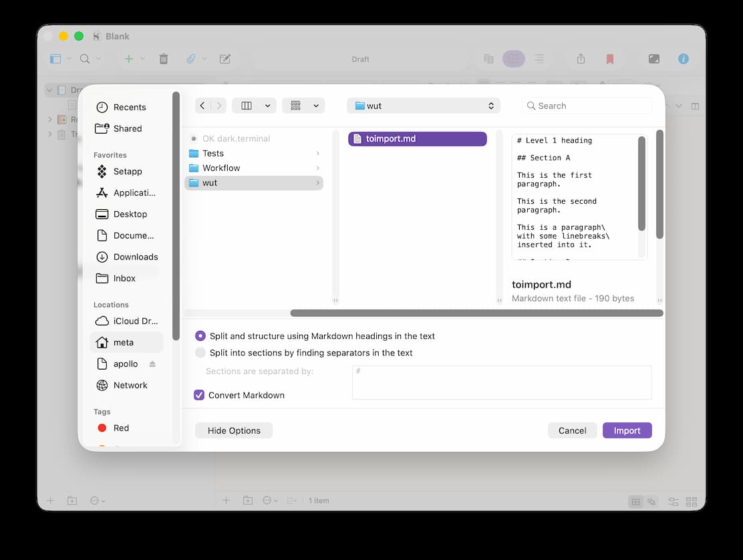Open Setapp in Favorites sidebar
The image size is (743, 560).
[x=127, y=171]
